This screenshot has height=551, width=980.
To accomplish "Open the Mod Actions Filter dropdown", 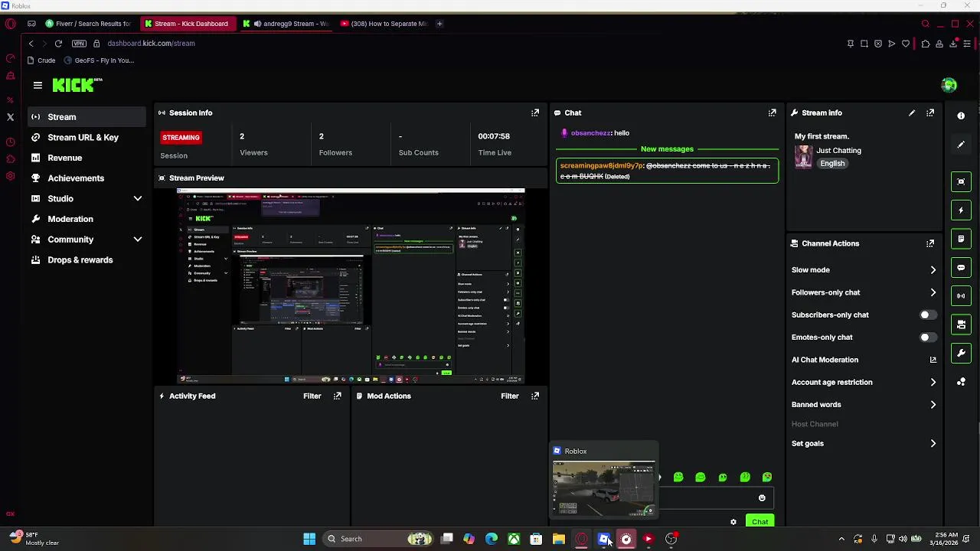I will point(509,396).
